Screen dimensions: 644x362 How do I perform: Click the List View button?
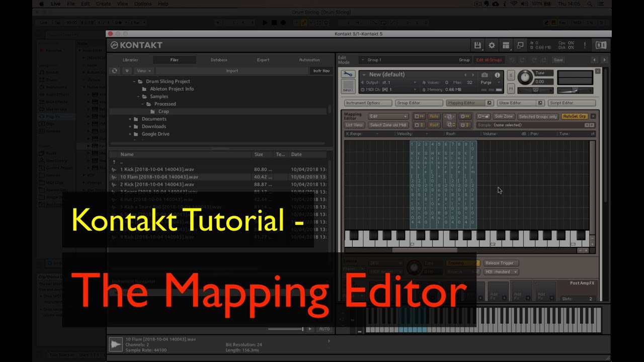pyautogui.click(x=355, y=125)
